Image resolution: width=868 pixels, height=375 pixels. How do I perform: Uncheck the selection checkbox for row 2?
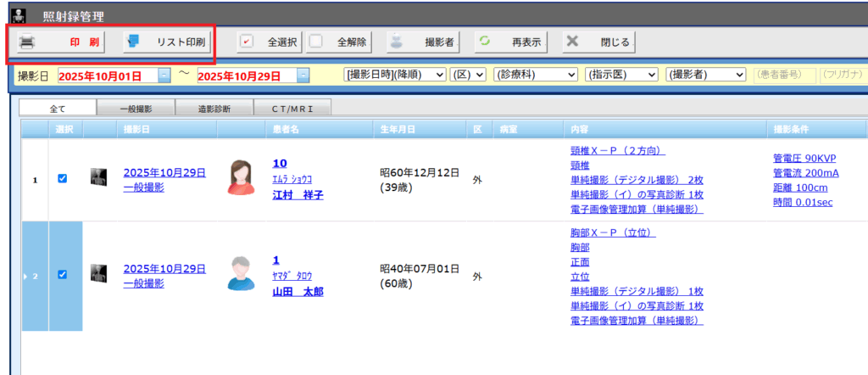pyautogui.click(x=62, y=275)
